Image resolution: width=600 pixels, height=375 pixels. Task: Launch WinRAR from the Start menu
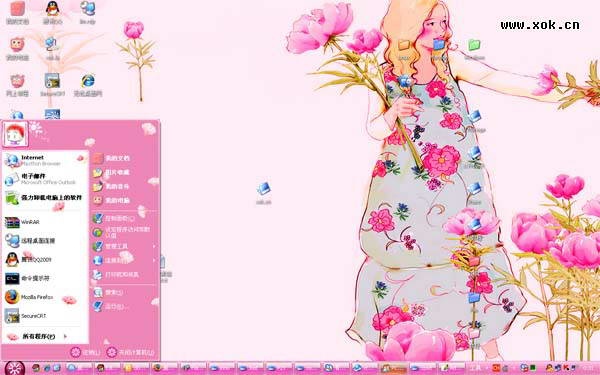(45, 222)
